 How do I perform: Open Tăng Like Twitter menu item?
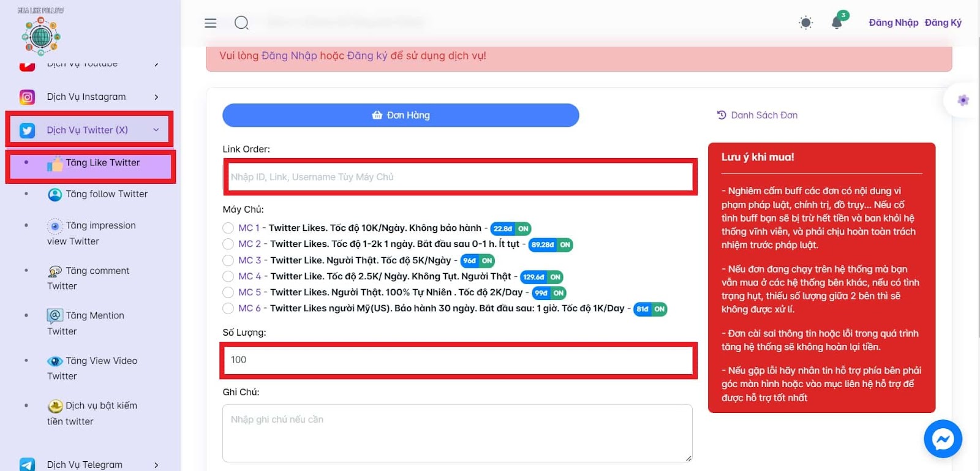pyautogui.click(x=91, y=167)
